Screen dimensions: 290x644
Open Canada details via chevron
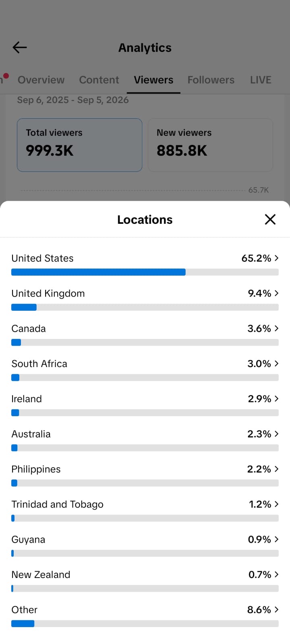pos(276,328)
